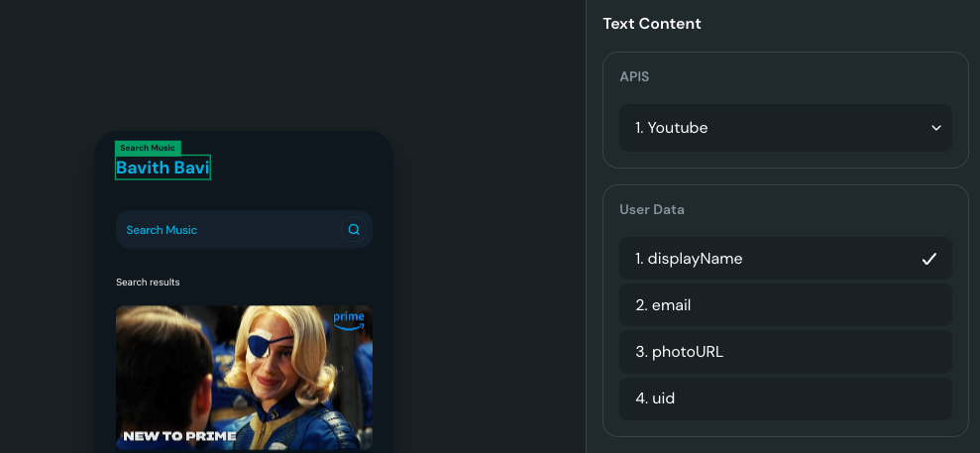Click the Search Music input field
980x453 pixels.
pyautogui.click(x=245, y=229)
